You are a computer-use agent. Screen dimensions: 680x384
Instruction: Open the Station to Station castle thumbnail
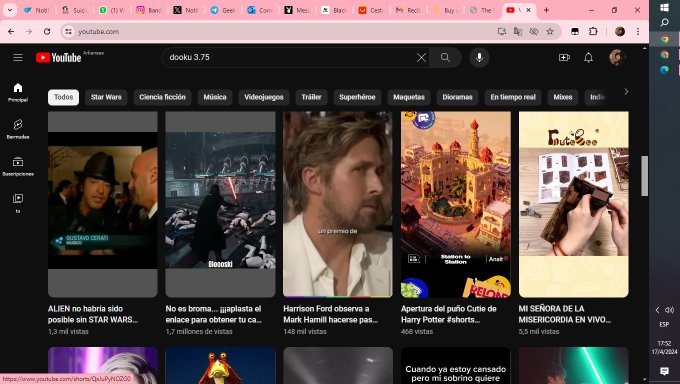[456, 204]
